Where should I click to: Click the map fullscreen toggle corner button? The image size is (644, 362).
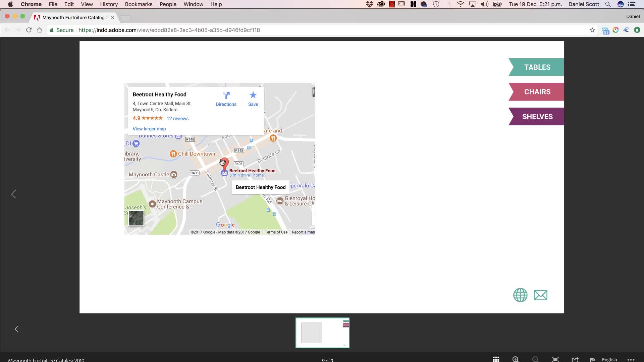click(314, 92)
